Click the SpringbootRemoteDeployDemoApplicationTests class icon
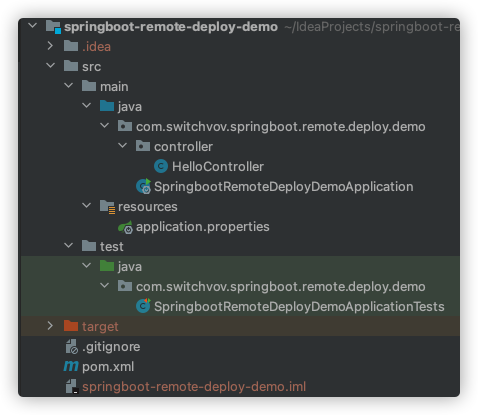The image size is (478, 415). 143,306
